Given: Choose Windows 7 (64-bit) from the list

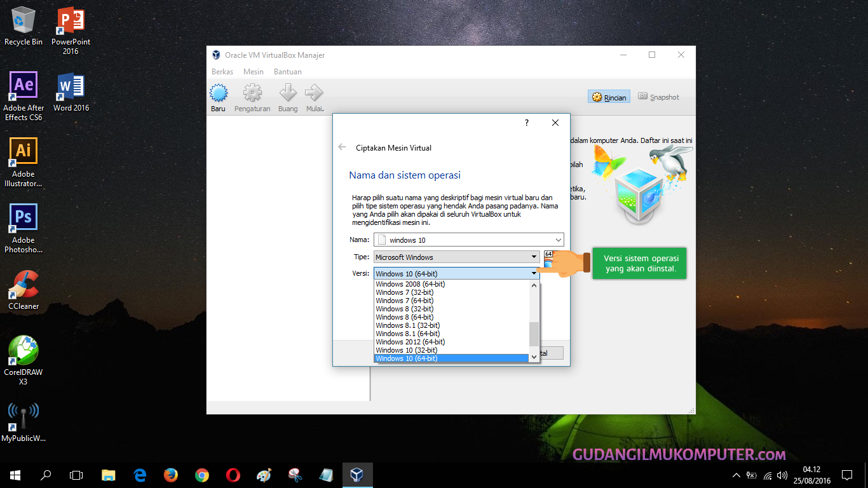Looking at the screenshot, I should 452,301.
